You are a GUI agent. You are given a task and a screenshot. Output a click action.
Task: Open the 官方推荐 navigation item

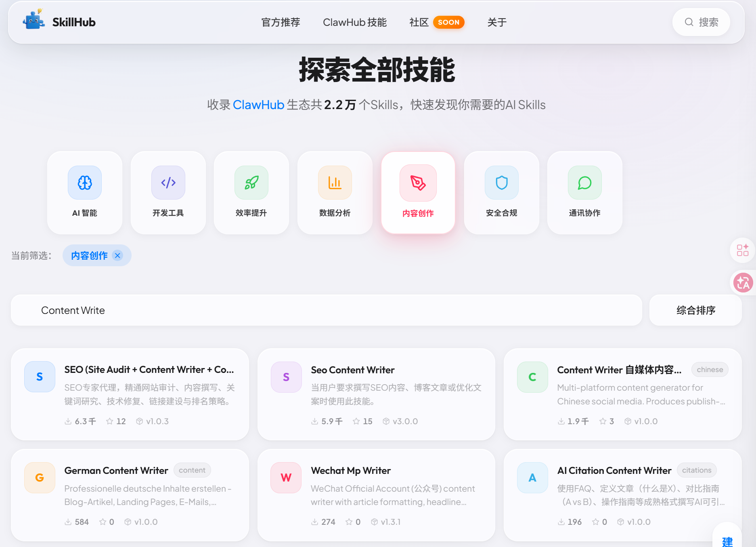point(281,22)
